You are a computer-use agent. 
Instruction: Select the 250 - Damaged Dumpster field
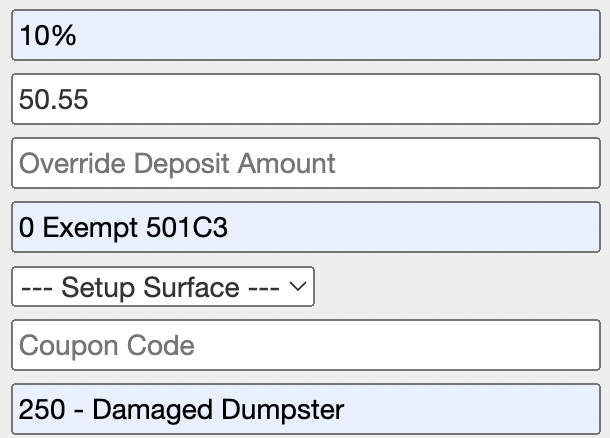pyautogui.click(x=305, y=409)
